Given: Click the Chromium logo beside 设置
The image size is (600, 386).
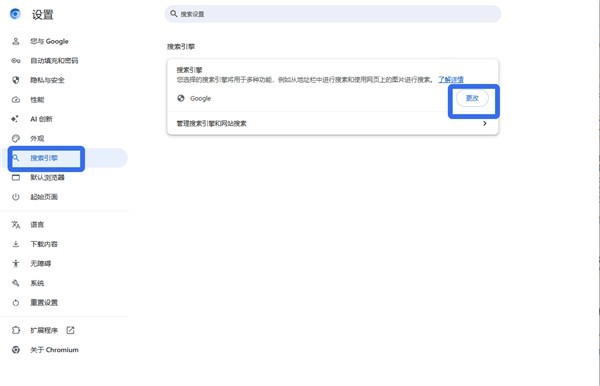Looking at the screenshot, I should (x=15, y=14).
